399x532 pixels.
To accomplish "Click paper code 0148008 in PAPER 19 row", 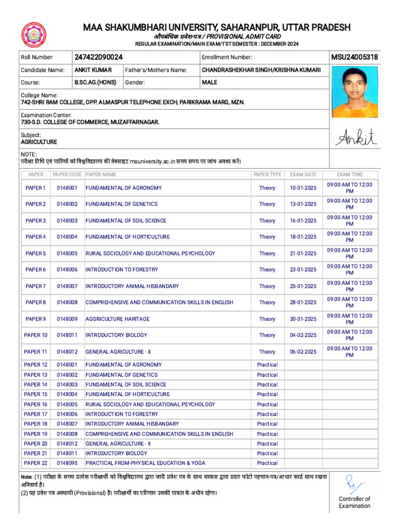I will pos(67,434).
